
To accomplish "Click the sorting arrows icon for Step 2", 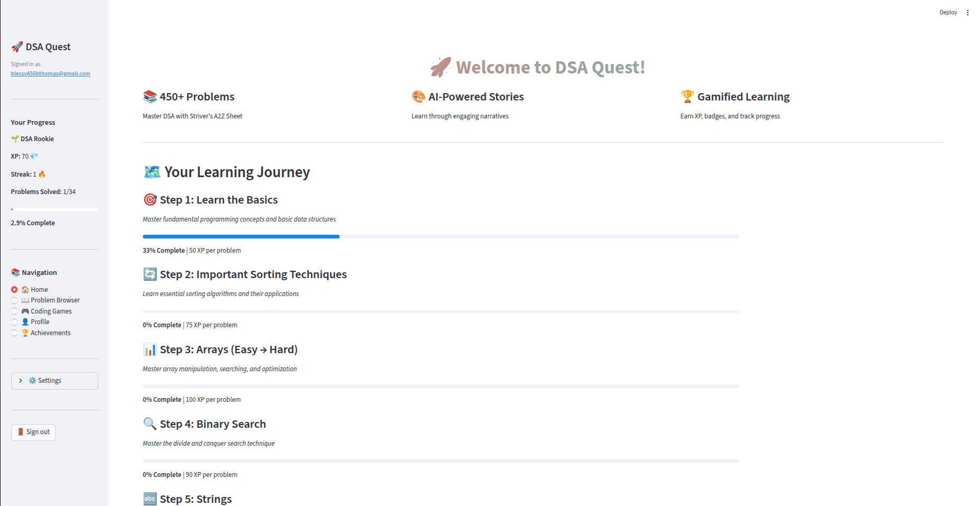I will pyautogui.click(x=150, y=274).
